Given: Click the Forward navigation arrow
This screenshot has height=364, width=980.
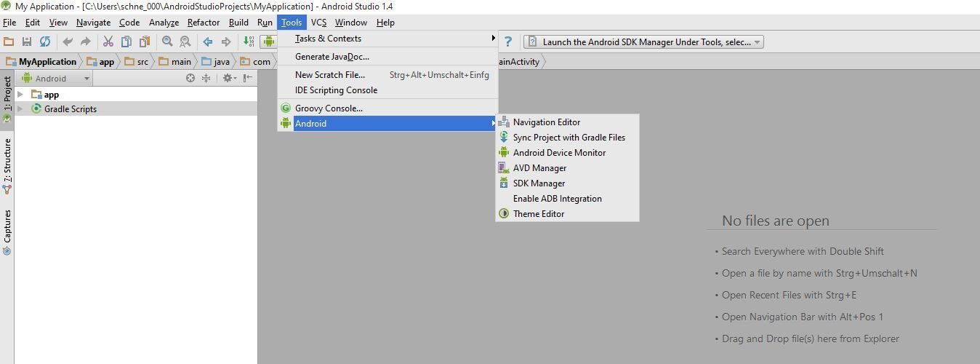Looking at the screenshot, I should click(x=226, y=42).
